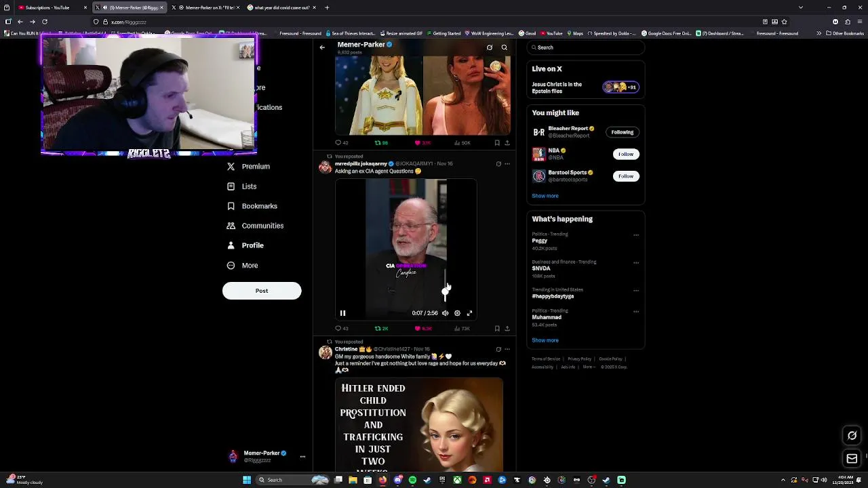This screenshot has height=488, width=868.
Task: Share the top post with two photos
Action: (507, 143)
